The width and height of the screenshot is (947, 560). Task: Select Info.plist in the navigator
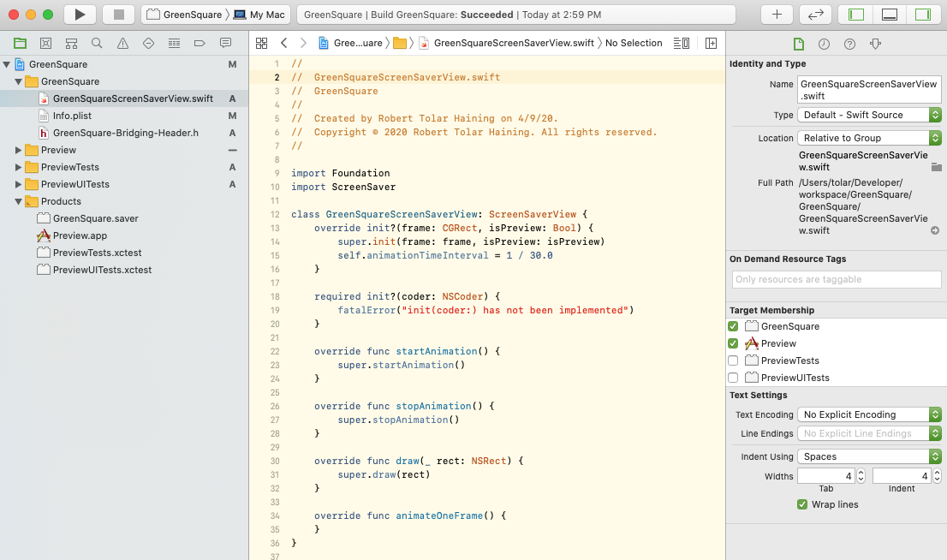72,116
